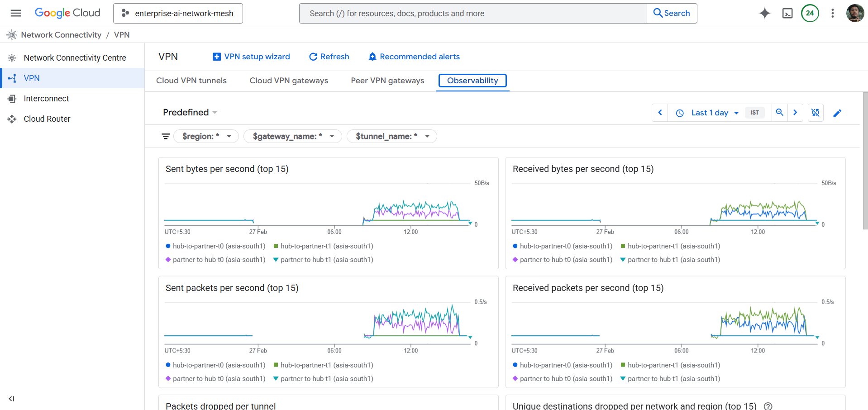Screen dimensions: 868x410
Task: Toggle partner-to-hub-t1 legend in Sent packets chart
Action: (x=323, y=379)
